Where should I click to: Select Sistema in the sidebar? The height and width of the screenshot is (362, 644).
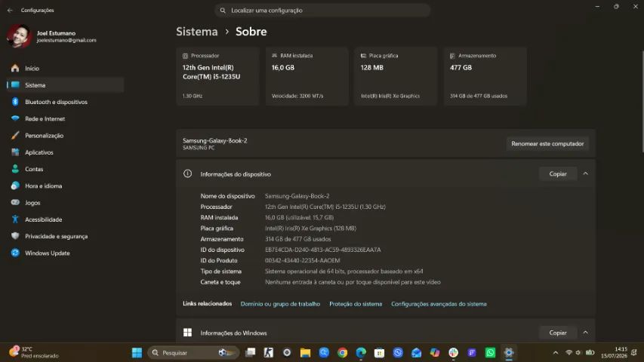coord(66,85)
